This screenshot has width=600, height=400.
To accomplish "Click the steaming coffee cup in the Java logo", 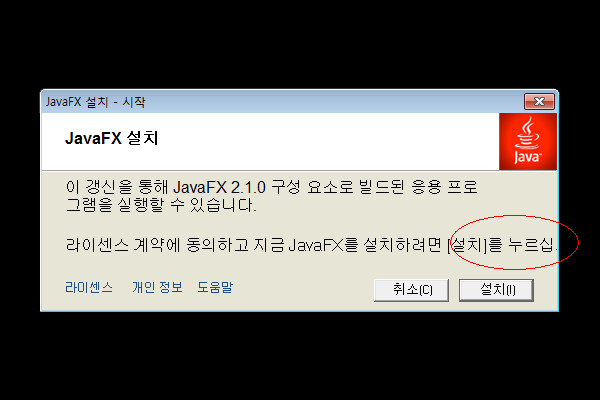I will click(527, 132).
